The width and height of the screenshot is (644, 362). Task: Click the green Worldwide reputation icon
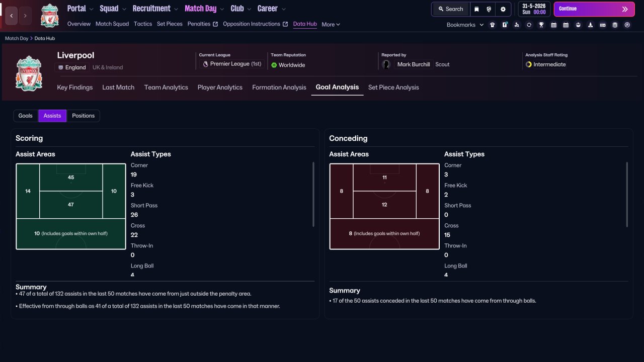click(274, 65)
